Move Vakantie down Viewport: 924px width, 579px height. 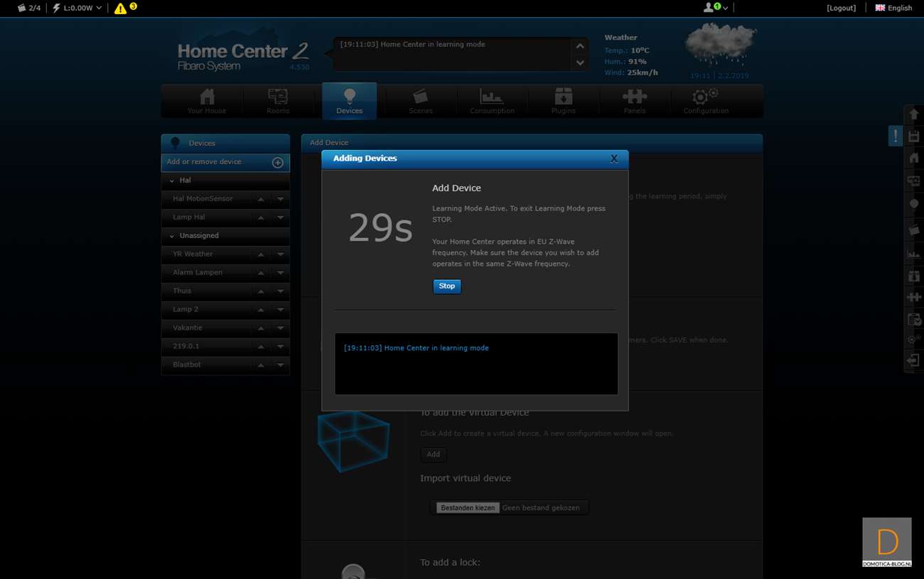[280, 328]
